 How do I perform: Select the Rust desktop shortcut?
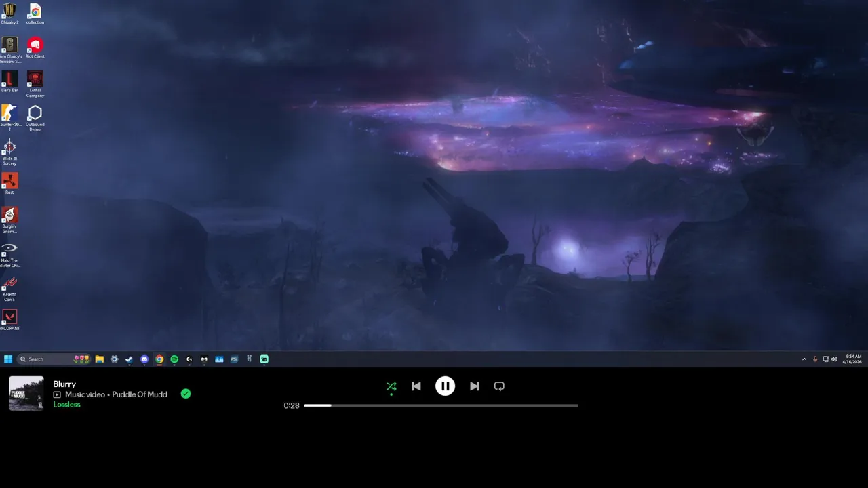[x=9, y=183]
